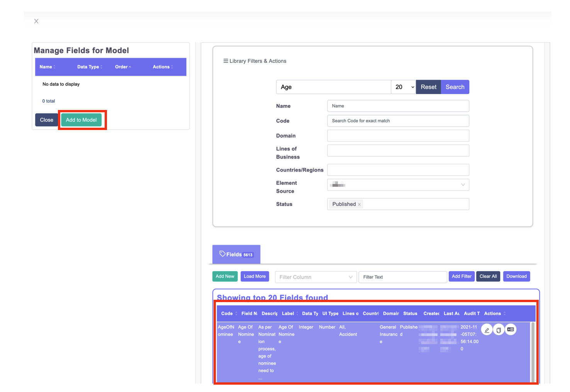Remove the Published status tag
This screenshot has height=392, width=570.
359,204
